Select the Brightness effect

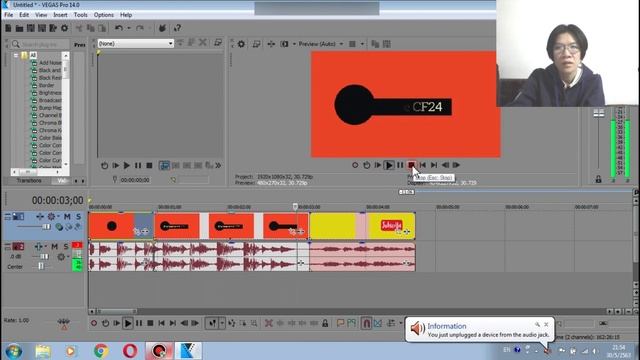(x=50, y=93)
